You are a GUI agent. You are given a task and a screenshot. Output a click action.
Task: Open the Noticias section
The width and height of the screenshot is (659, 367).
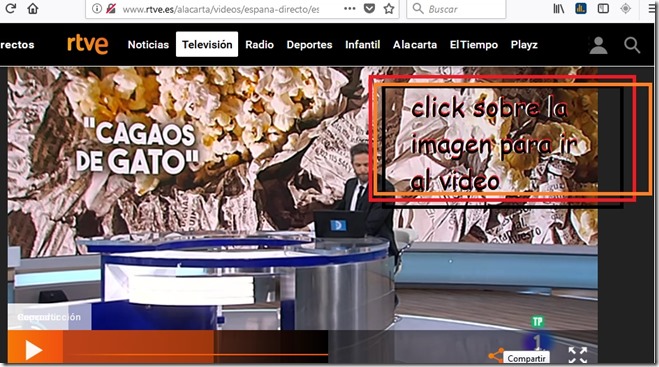coord(148,45)
